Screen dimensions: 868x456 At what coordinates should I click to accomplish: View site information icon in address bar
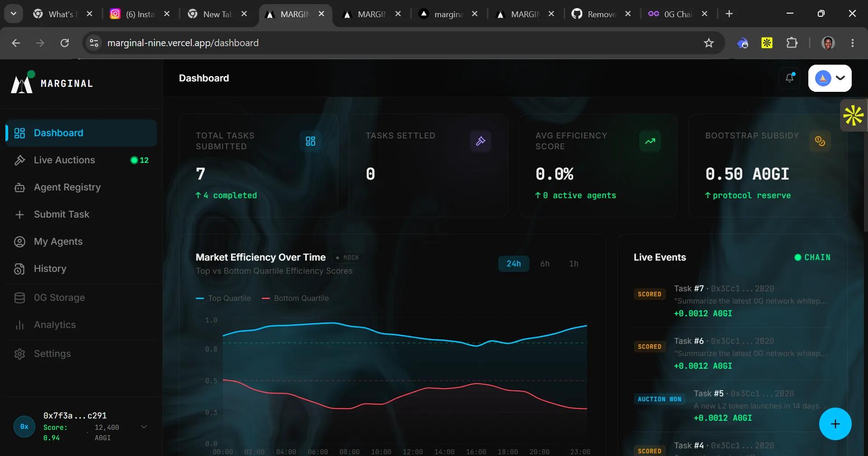click(x=94, y=43)
